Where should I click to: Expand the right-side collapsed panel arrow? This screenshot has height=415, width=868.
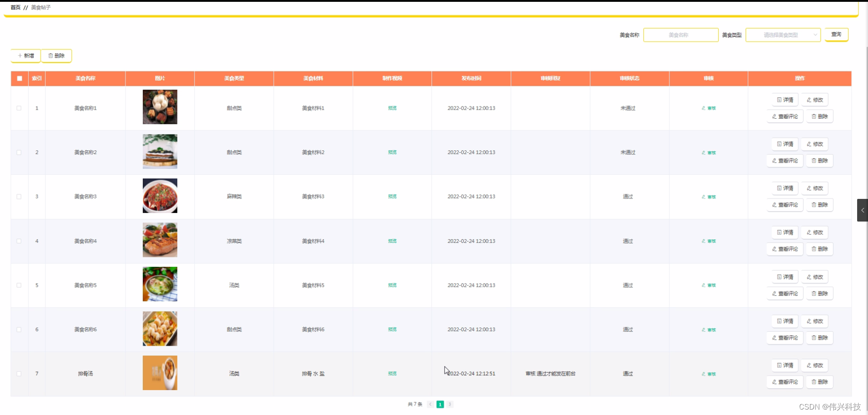(862, 210)
